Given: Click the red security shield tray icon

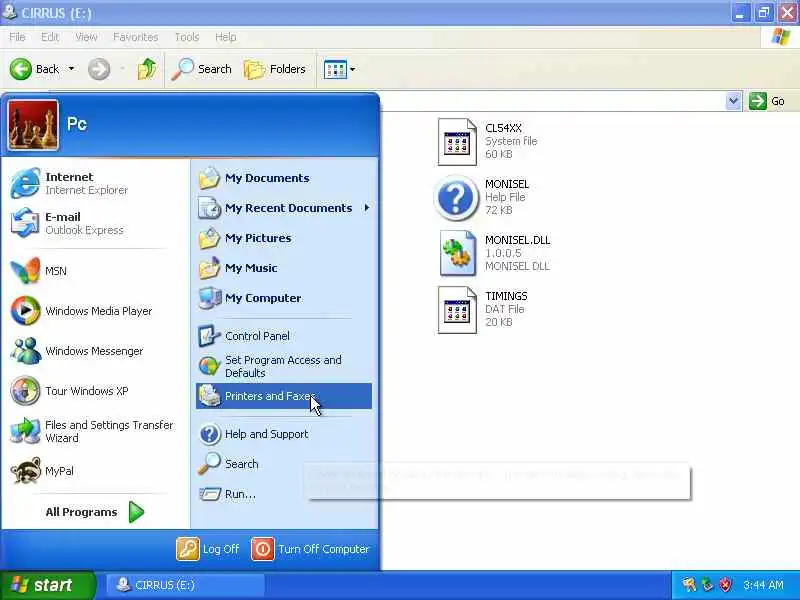Looking at the screenshot, I should (x=726, y=585).
